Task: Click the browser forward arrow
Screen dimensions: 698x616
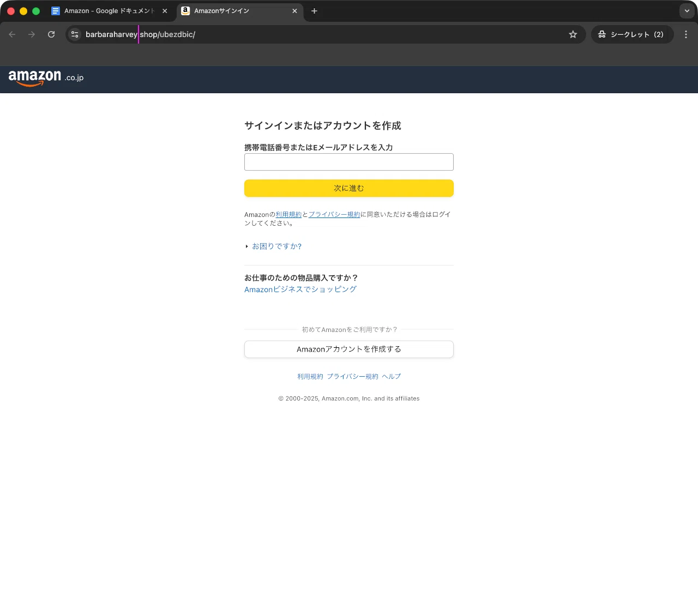Action: pyautogui.click(x=32, y=34)
